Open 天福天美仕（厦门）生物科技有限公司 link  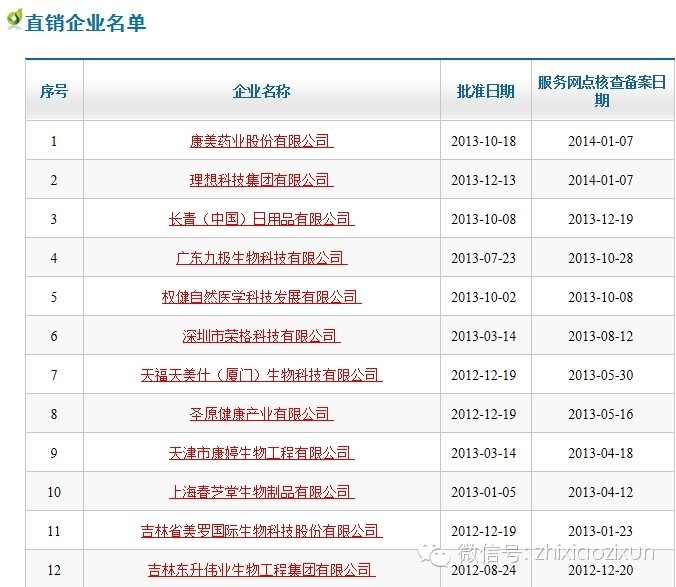[x=262, y=375]
